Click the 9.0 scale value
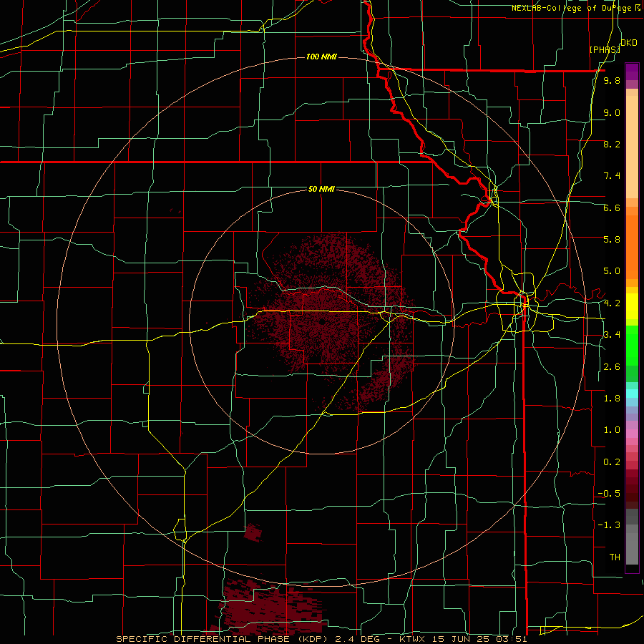644x644 pixels. 612,112
